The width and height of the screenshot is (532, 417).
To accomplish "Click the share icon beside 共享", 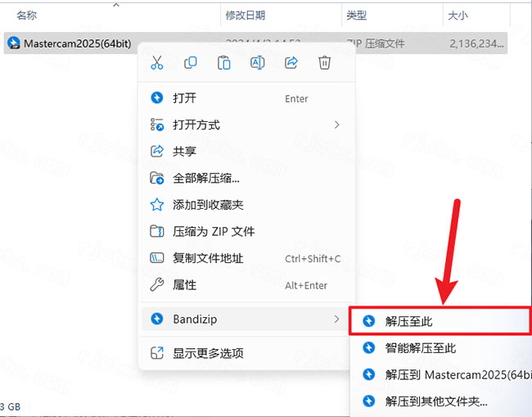I will click(x=157, y=151).
